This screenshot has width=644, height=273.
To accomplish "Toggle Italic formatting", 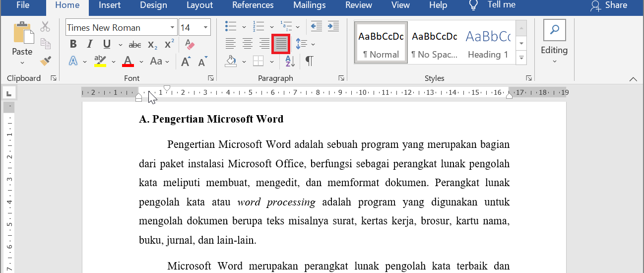I will point(90,44).
